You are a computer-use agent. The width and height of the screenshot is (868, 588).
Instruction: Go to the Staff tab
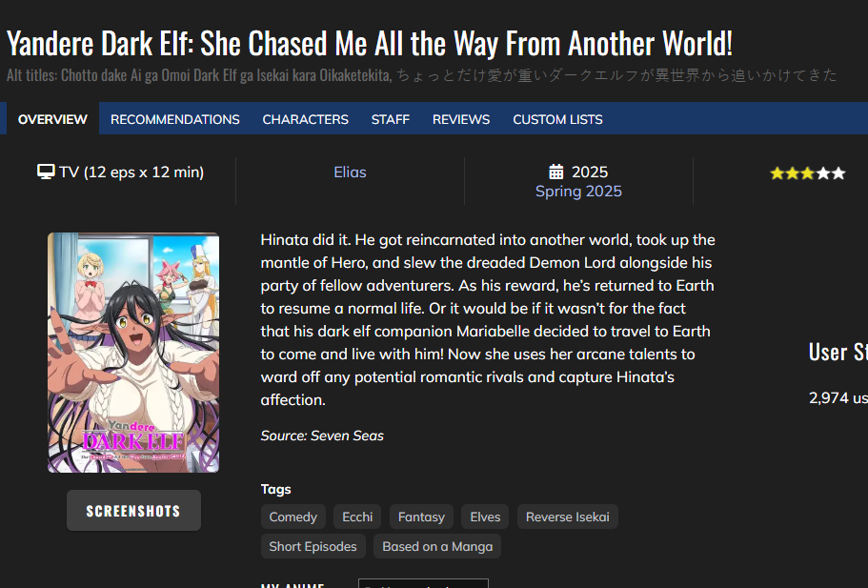pos(391,119)
